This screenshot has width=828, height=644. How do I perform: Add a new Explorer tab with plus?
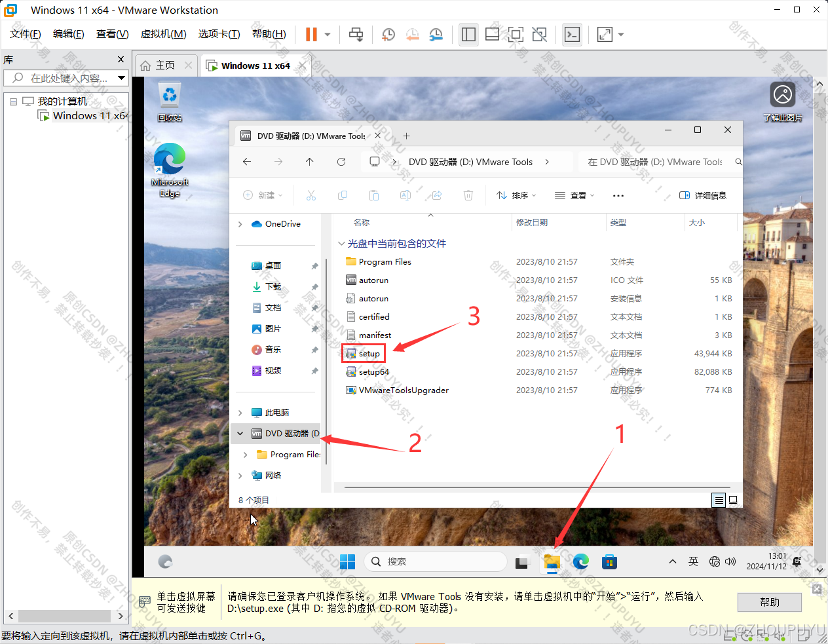tap(406, 136)
